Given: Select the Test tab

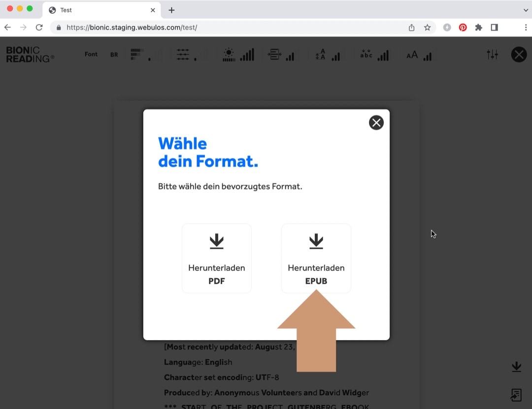Looking at the screenshot, I should (101, 10).
